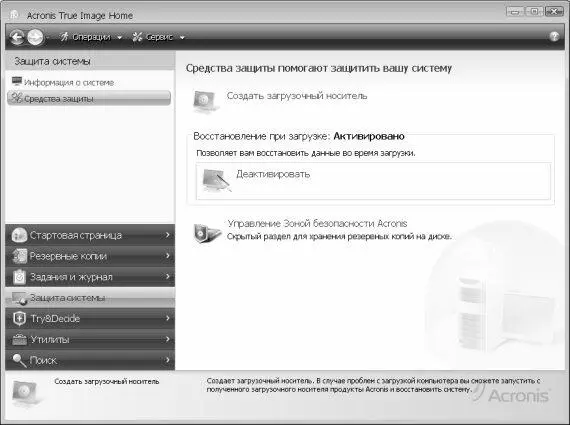Viewport: 570px width, 425px height.
Task: Open the Операции dropdown menu
Action: tap(92, 37)
